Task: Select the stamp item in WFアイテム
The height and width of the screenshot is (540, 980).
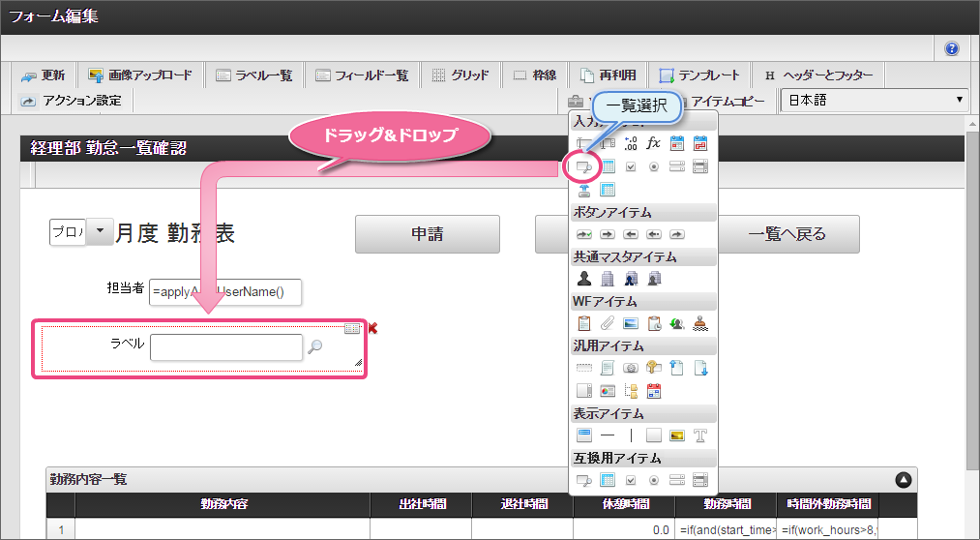Action: 700,323
